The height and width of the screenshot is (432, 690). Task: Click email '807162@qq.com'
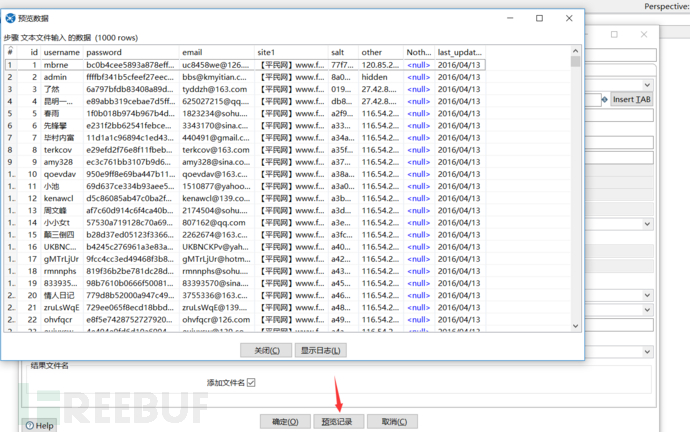pos(213,223)
